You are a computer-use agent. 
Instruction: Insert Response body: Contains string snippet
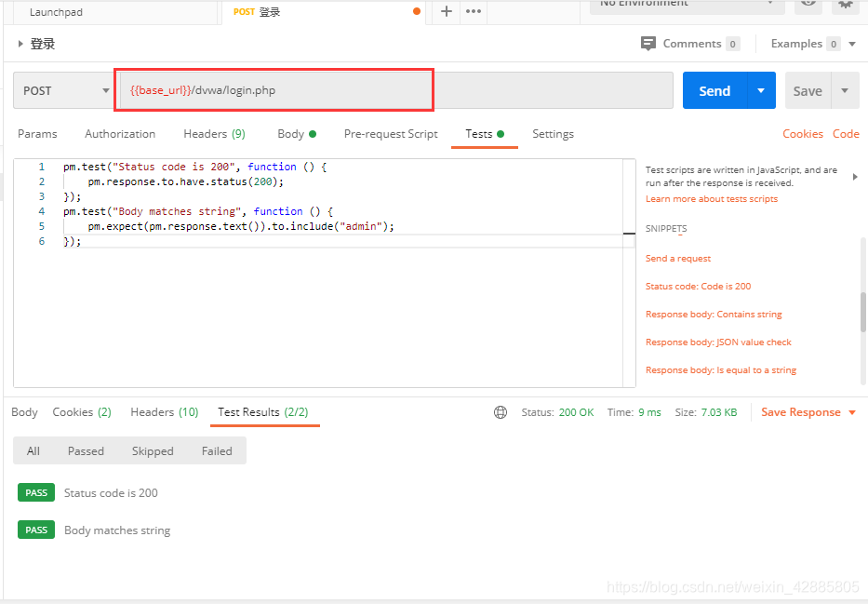[x=714, y=315]
